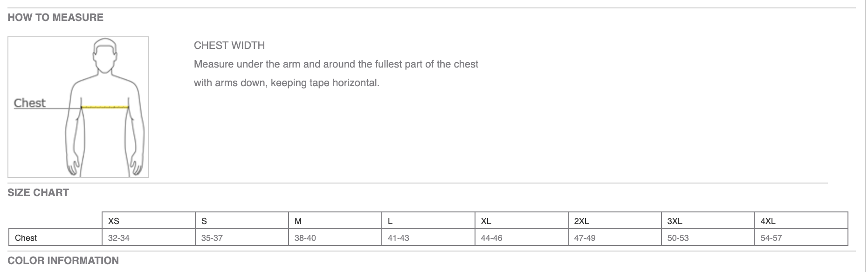Click the 54-57 chest measurement cell
The image size is (868, 272).
point(771,238)
